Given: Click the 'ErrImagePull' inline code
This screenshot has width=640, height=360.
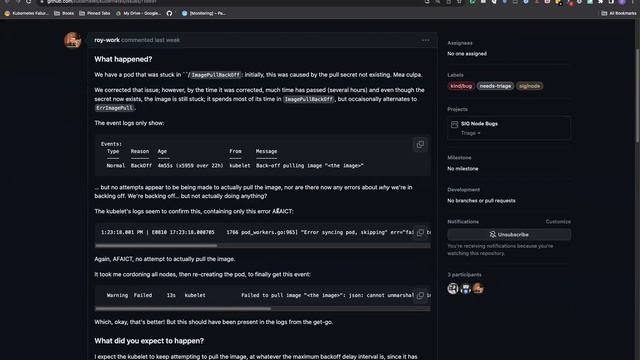Looking at the screenshot, I should [114, 108].
